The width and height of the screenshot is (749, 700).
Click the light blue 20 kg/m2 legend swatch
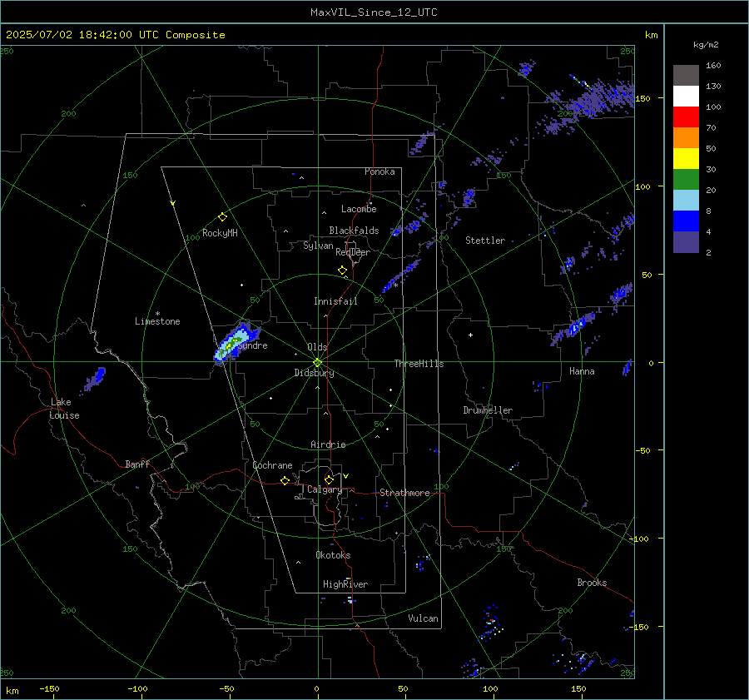point(686,201)
